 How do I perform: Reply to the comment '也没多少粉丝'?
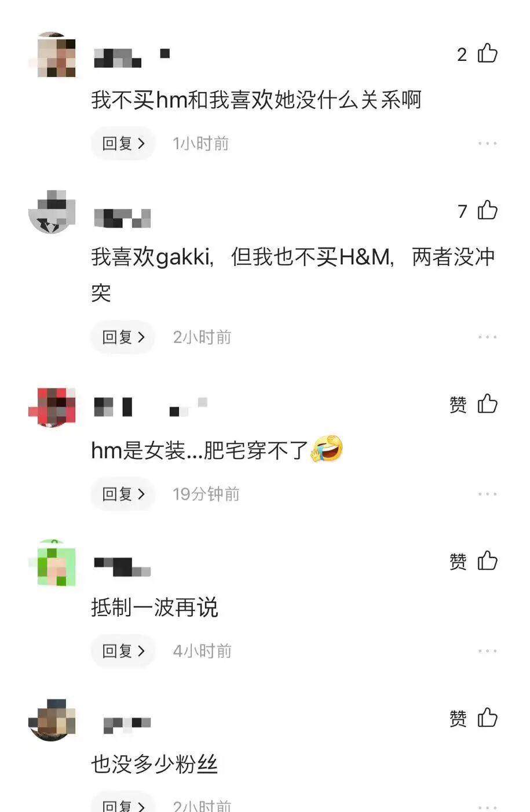click(123, 804)
